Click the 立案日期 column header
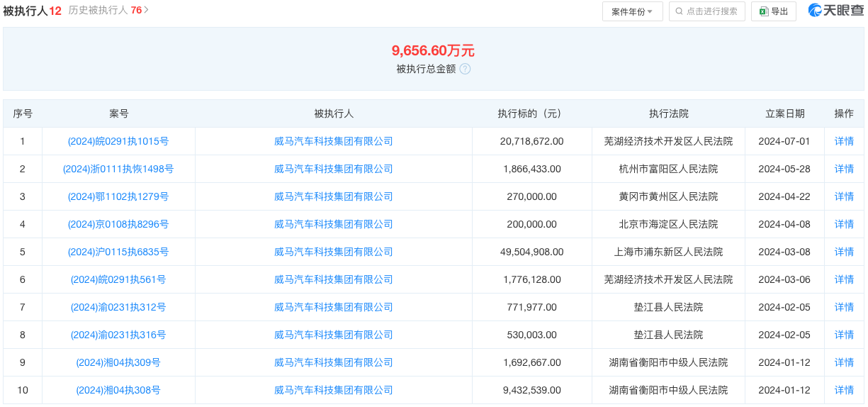The image size is (868, 407). (x=784, y=113)
